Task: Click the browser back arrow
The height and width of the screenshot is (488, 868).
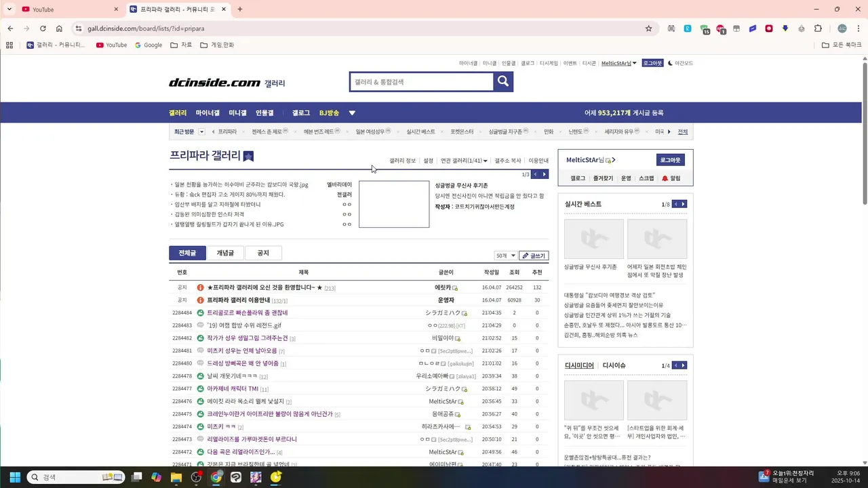Action: [x=10, y=28]
